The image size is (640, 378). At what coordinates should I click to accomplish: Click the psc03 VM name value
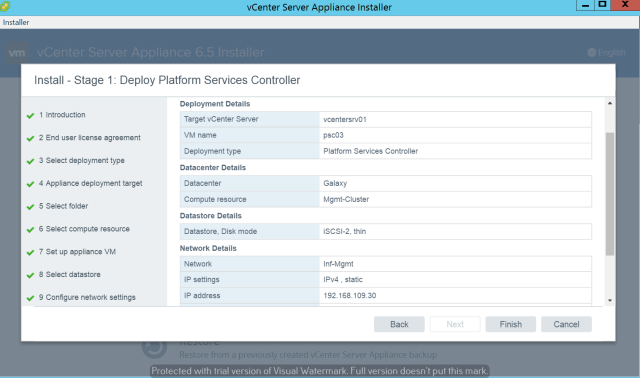(333, 135)
